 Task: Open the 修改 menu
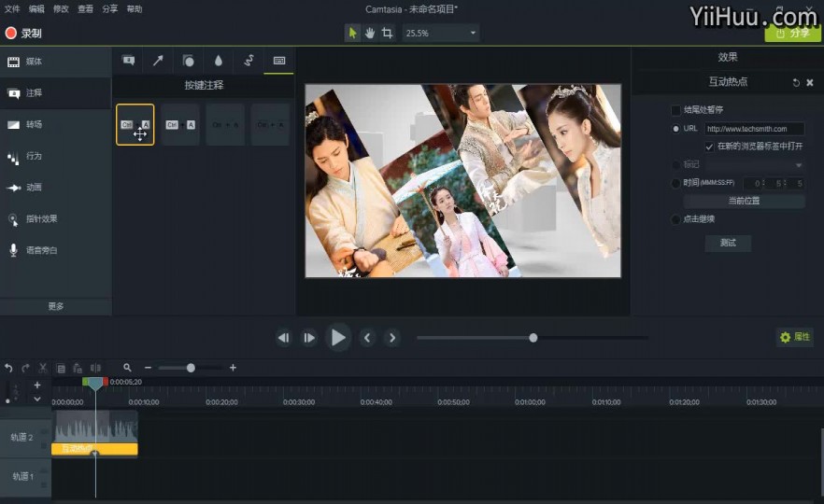click(x=61, y=9)
